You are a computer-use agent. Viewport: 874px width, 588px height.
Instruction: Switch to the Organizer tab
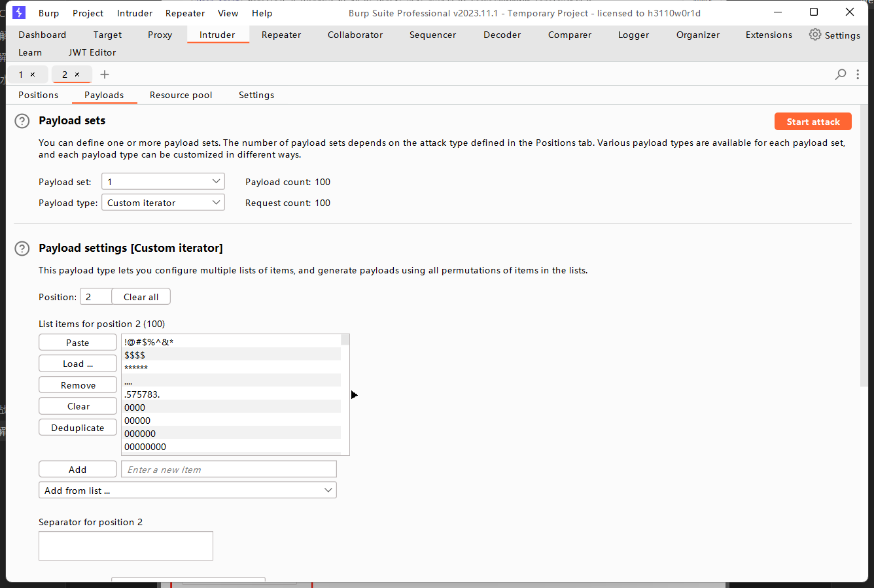tap(698, 35)
